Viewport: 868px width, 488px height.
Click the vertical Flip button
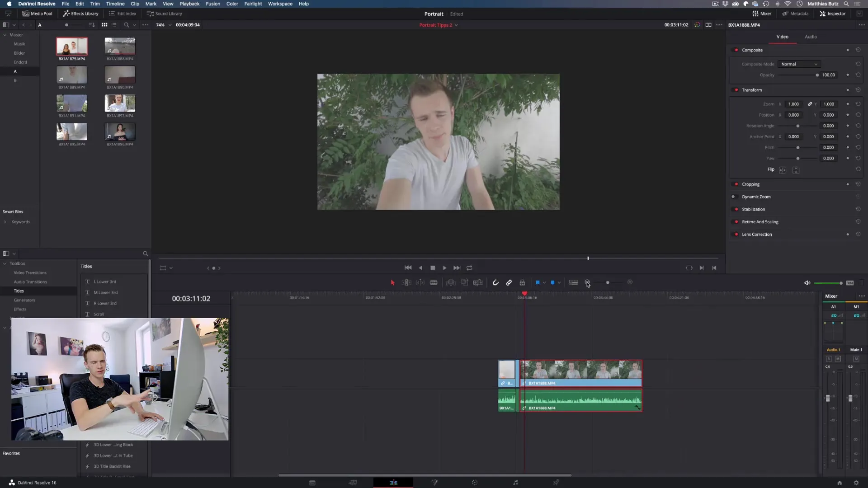click(x=796, y=170)
